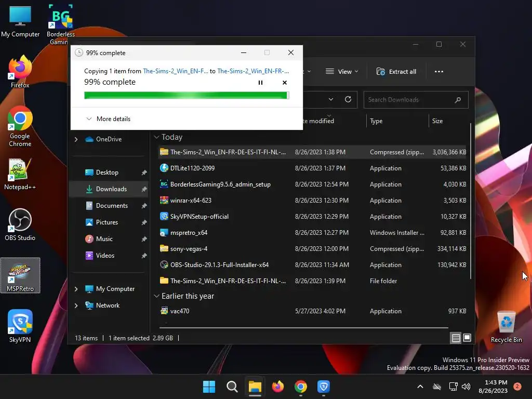Click the green copy progress bar

coord(187,96)
